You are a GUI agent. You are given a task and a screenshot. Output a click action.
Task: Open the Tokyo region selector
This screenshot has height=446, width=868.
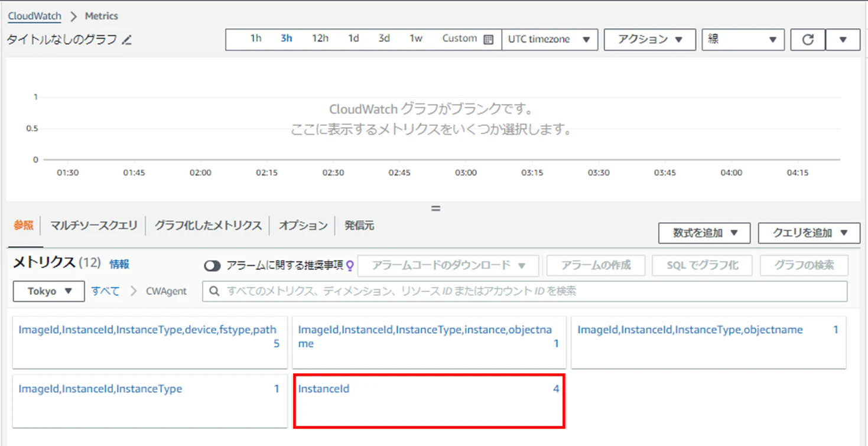coord(49,291)
